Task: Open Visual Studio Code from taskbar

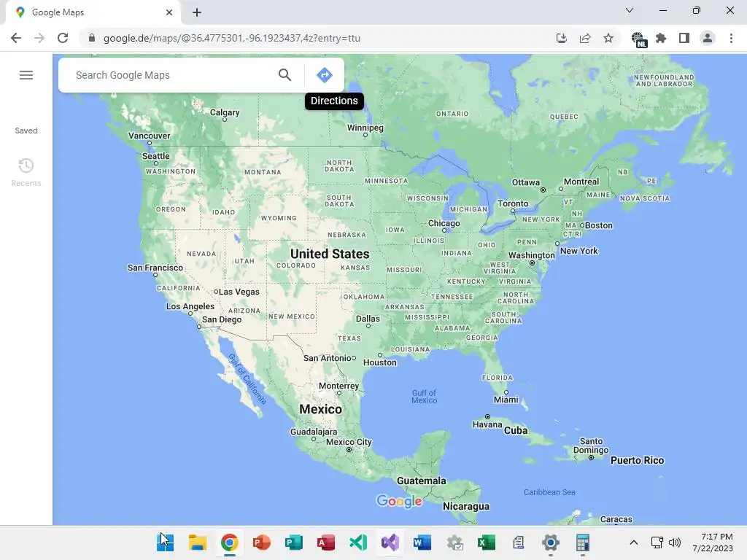Action: pyautogui.click(x=357, y=542)
